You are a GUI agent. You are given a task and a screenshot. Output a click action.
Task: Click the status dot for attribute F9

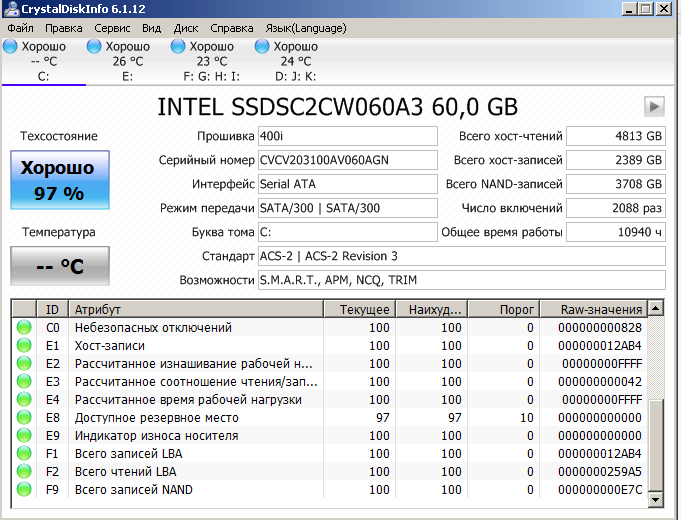click(x=24, y=490)
